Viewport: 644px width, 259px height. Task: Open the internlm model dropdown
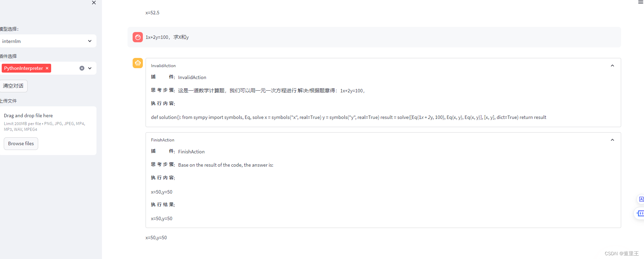(x=48, y=41)
